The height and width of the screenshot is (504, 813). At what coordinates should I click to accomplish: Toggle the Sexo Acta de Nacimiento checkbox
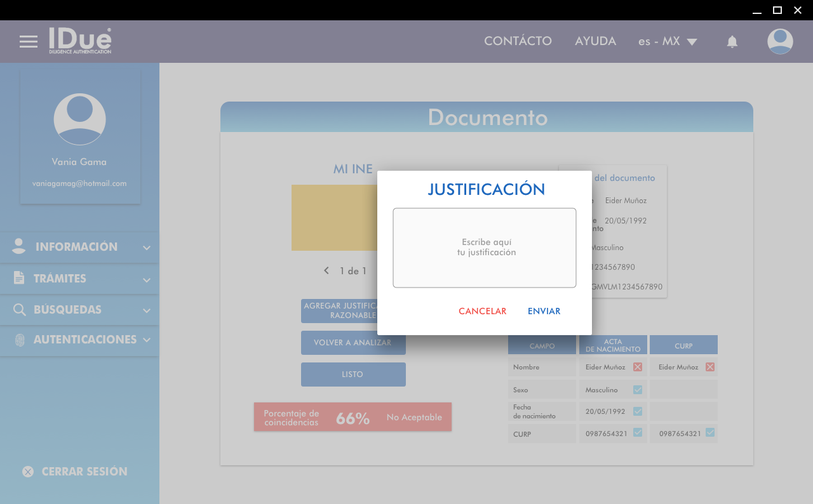tap(638, 390)
